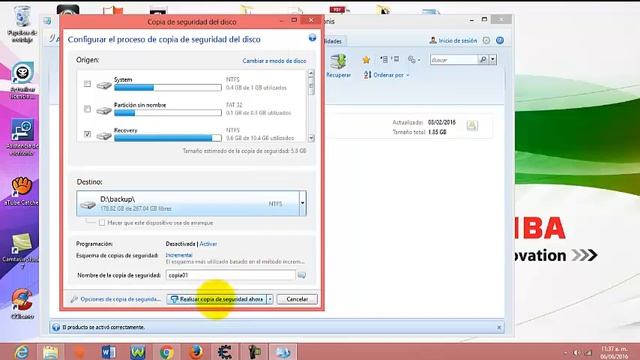
Task: Expand arrow next to 'Realizar copia de seguridad ahora'
Action: (270, 299)
